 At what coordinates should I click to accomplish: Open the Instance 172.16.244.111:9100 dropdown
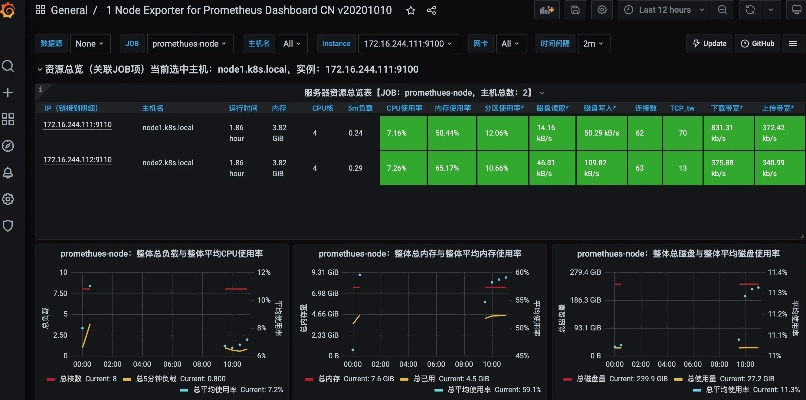tap(408, 44)
